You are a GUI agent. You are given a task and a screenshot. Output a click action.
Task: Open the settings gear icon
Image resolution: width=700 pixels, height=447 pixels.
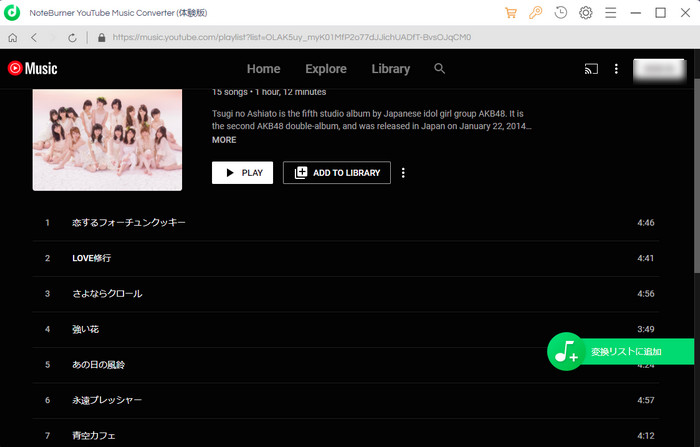pyautogui.click(x=586, y=13)
